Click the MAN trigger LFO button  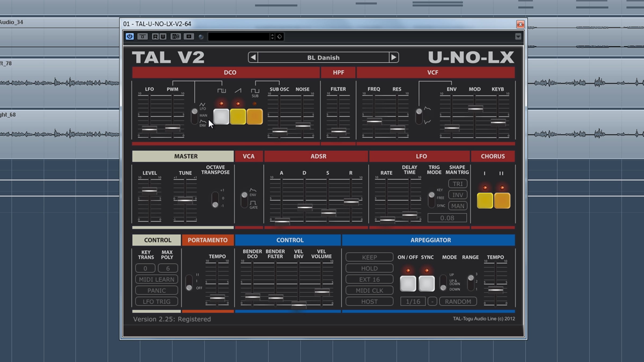[458, 206]
